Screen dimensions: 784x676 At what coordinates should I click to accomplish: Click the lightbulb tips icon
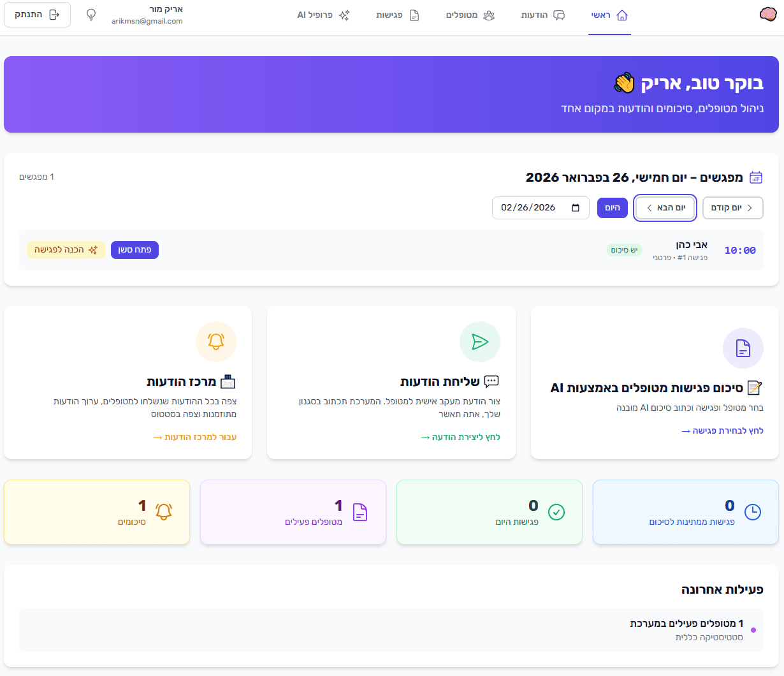(91, 15)
